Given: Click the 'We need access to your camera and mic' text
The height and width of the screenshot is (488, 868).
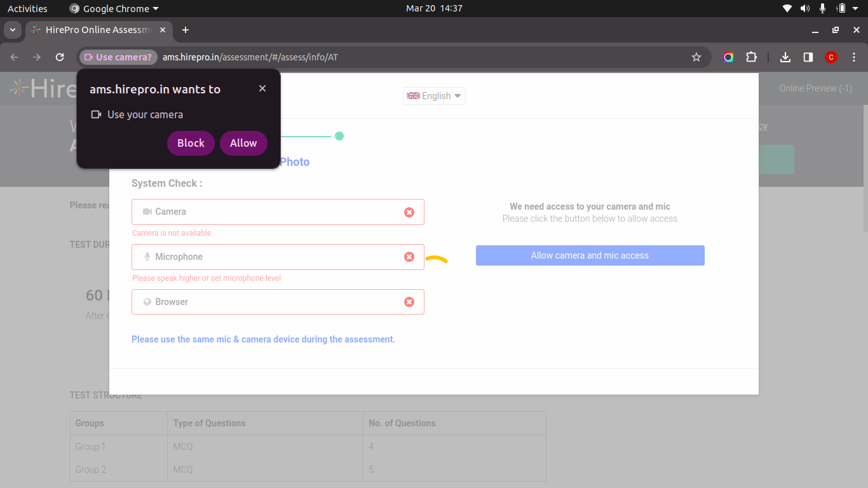Looking at the screenshot, I should pos(590,207).
